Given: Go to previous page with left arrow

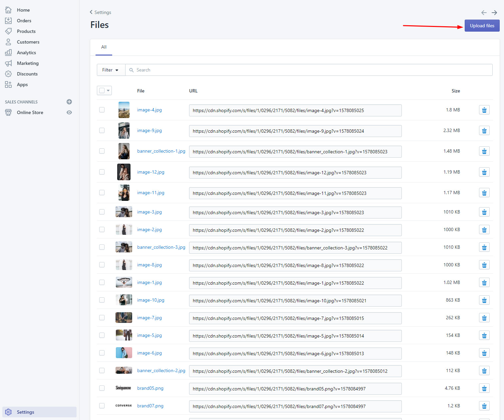Looking at the screenshot, I should (x=484, y=13).
